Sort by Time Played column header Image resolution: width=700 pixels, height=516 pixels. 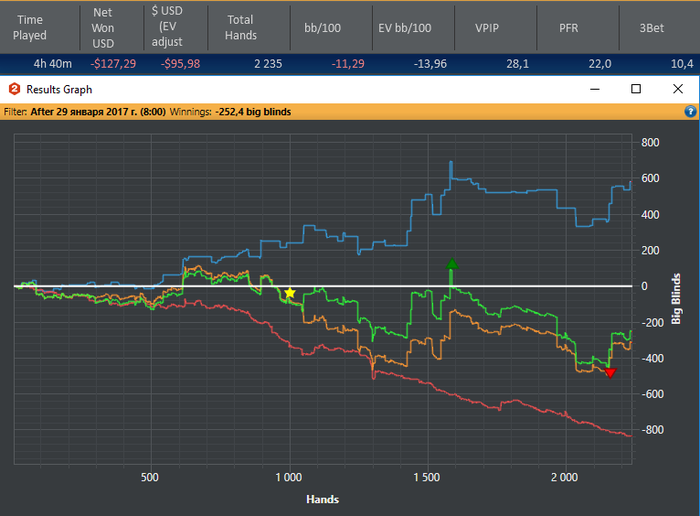click(x=40, y=28)
